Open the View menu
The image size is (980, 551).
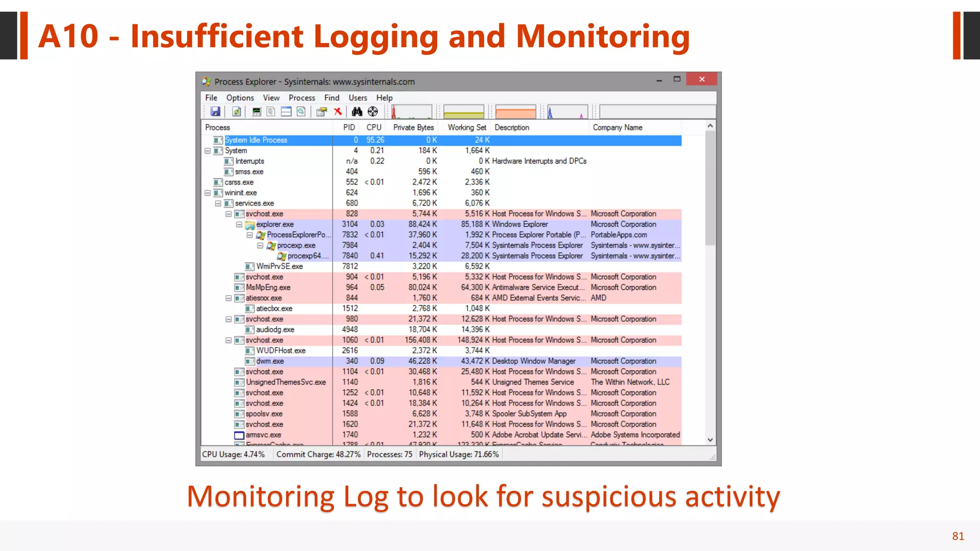click(x=271, y=98)
